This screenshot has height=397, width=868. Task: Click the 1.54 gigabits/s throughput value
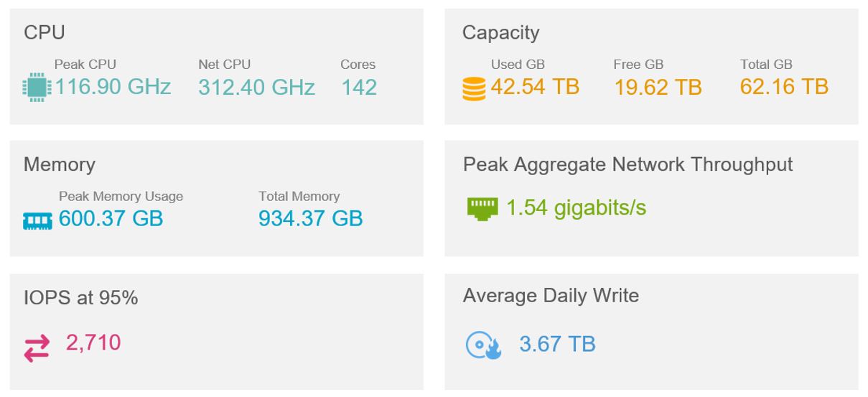(x=577, y=207)
